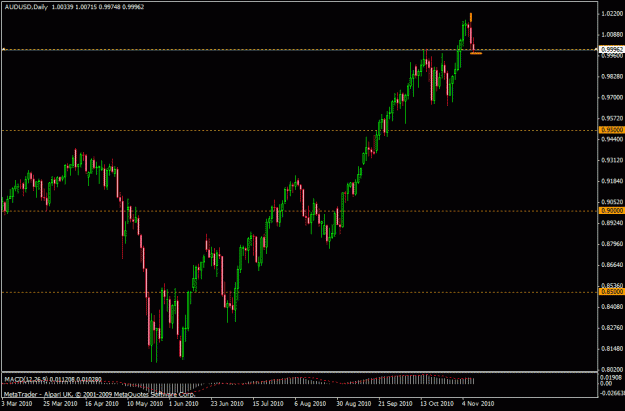The width and height of the screenshot is (625, 411).
Task: Click the 0.90000 horizontal line price tag
Action: [x=612, y=210]
